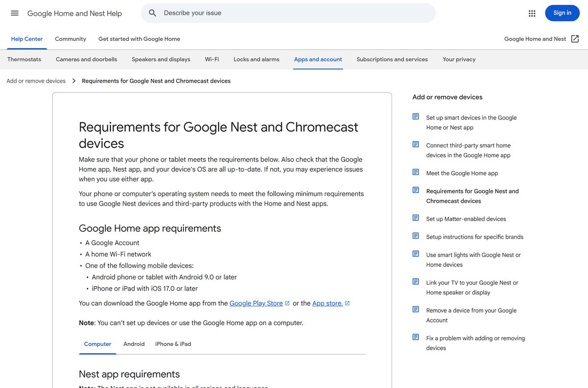Open 'Use smart lights with Google Nest' article

pyautogui.click(x=473, y=260)
